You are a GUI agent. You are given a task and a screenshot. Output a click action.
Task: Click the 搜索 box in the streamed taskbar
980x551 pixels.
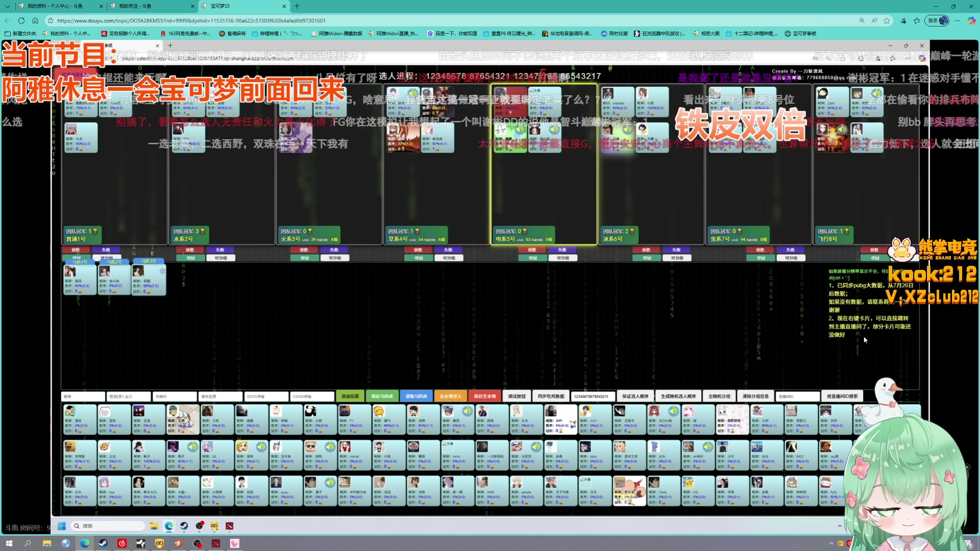coord(108,526)
